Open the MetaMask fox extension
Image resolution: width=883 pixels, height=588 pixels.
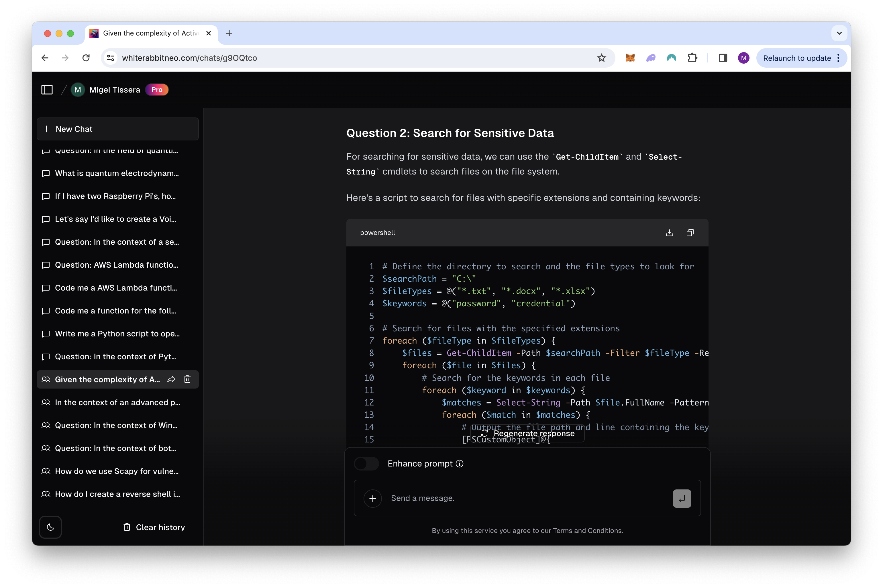tap(630, 58)
